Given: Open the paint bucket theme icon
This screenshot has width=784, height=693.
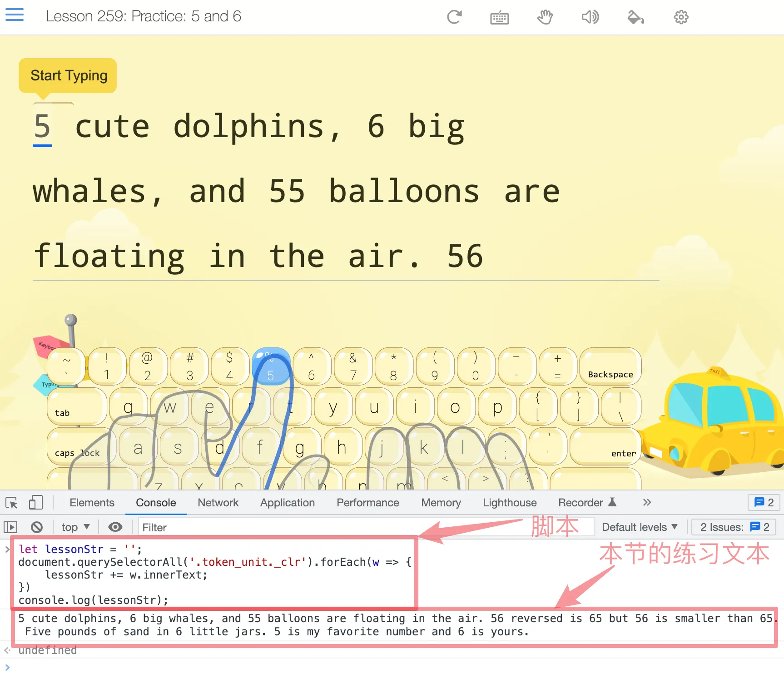Looking at the screenshot, I should [x=635, y=17].
